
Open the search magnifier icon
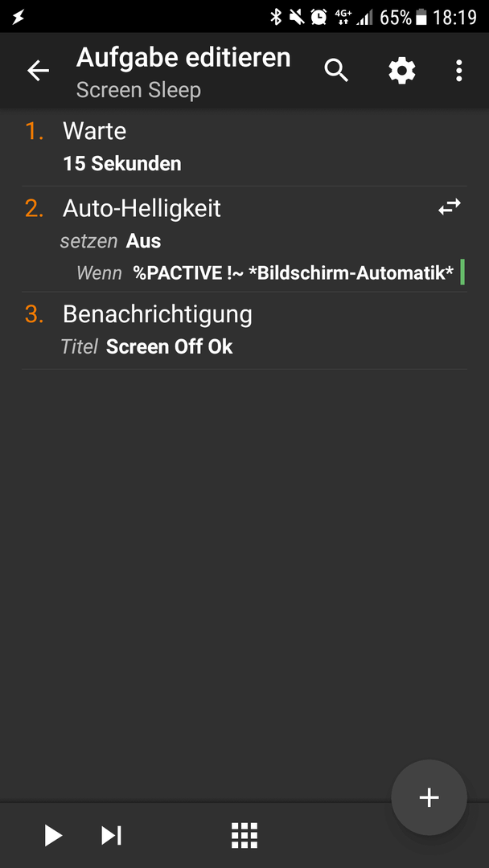(x=336, y=71)
